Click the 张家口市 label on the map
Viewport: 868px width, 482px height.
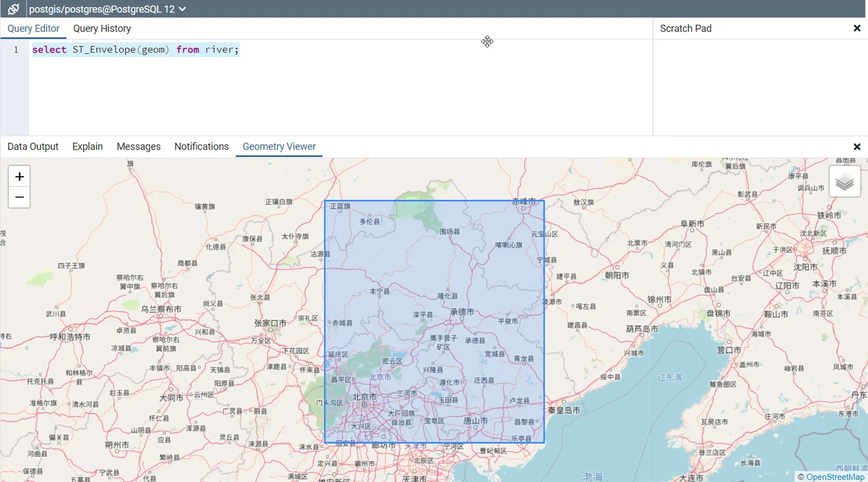click(270, 323)
